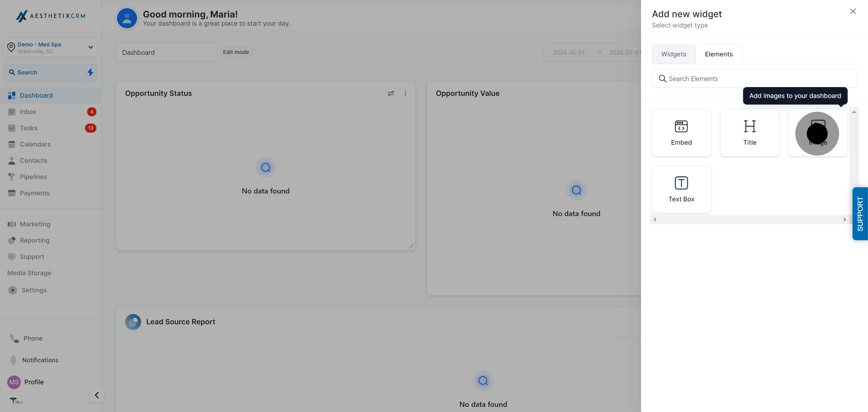Open Notifications bell
Screen dimensions: 868x412
[34, 360]
